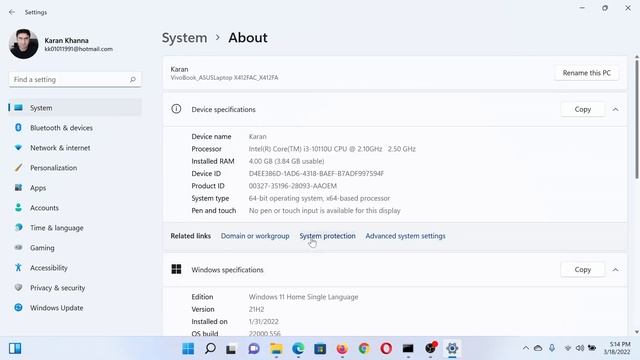Click the Wi-Fi icon beside Network & internet
The width and height of the screenshot is (640, 360).
point(18,148)
